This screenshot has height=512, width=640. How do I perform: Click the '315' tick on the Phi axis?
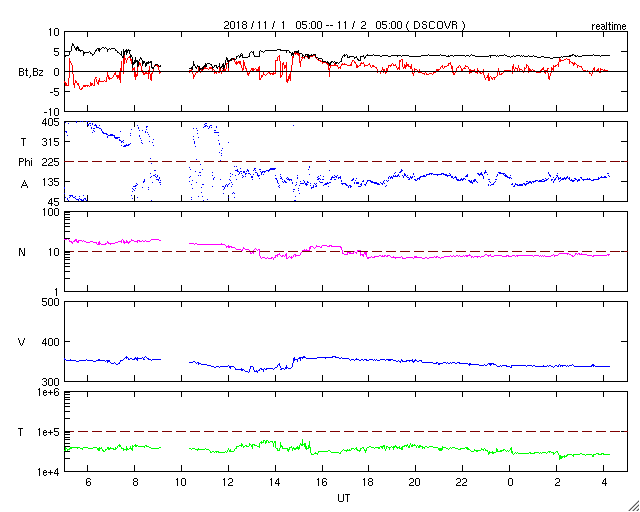click(x=51, y=142)
